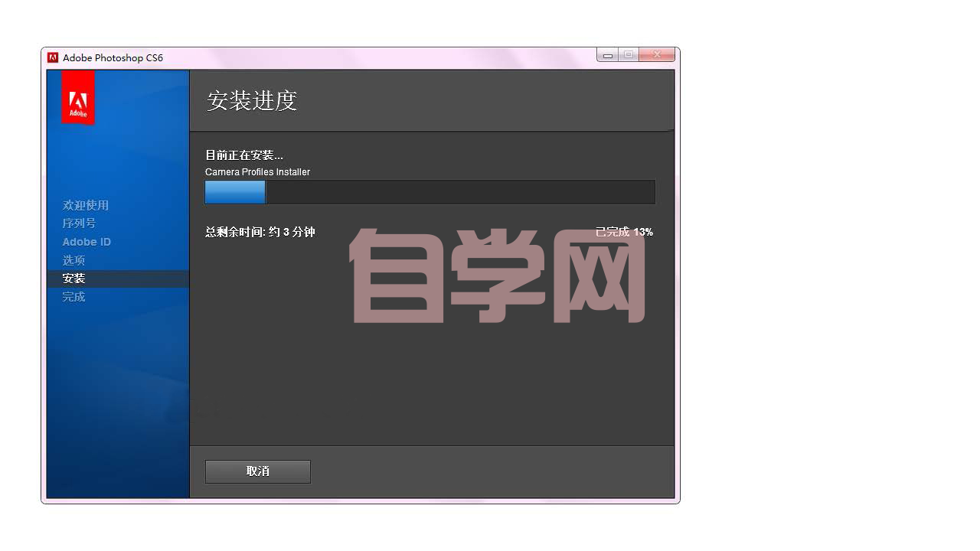Click the disabled maximize window button
The image size is (980, 551).
[629, 55]
